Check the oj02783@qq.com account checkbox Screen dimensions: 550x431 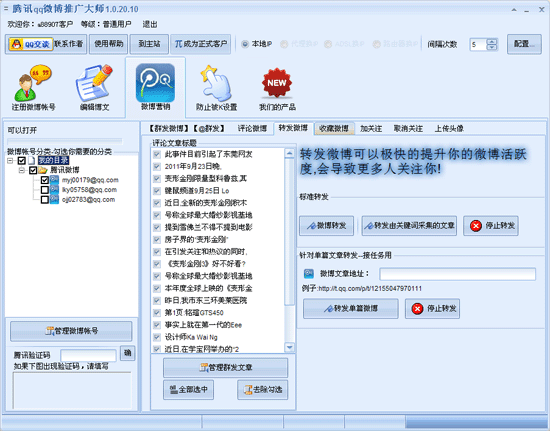tap(45, 200)
